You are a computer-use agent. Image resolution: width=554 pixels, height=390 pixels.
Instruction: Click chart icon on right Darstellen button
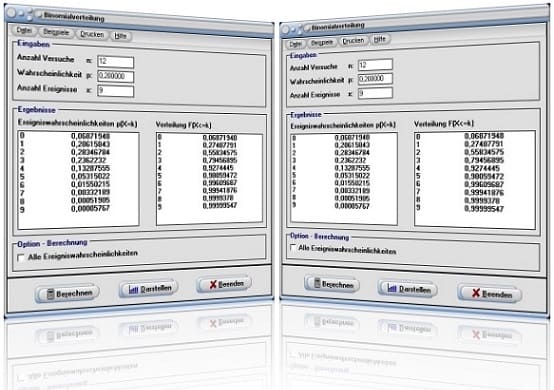[392, 288]
